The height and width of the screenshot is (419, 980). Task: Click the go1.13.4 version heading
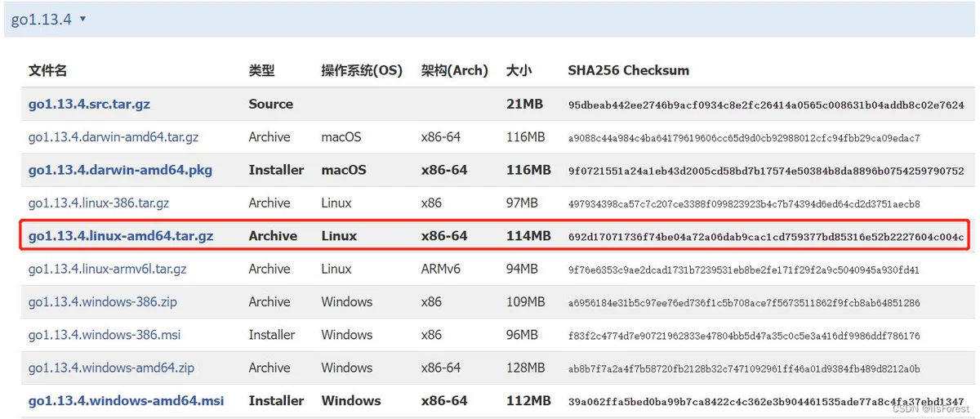[x=42, y=19]
